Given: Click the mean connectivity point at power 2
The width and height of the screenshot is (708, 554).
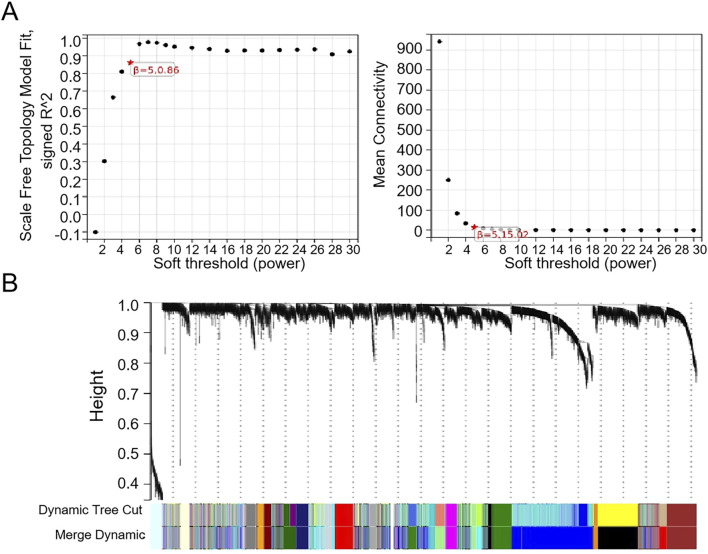Looking at the screenshot, I should tap(448, 180).
